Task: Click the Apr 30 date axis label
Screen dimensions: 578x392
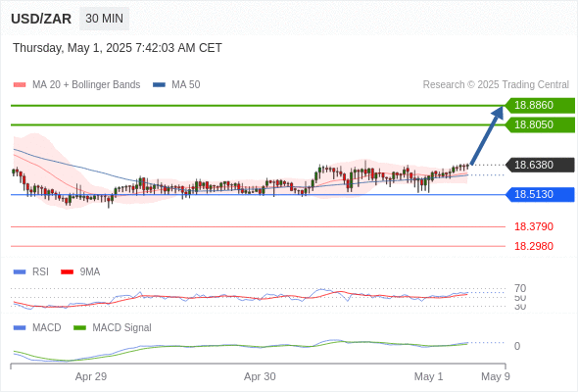Action: coord(260,376)
